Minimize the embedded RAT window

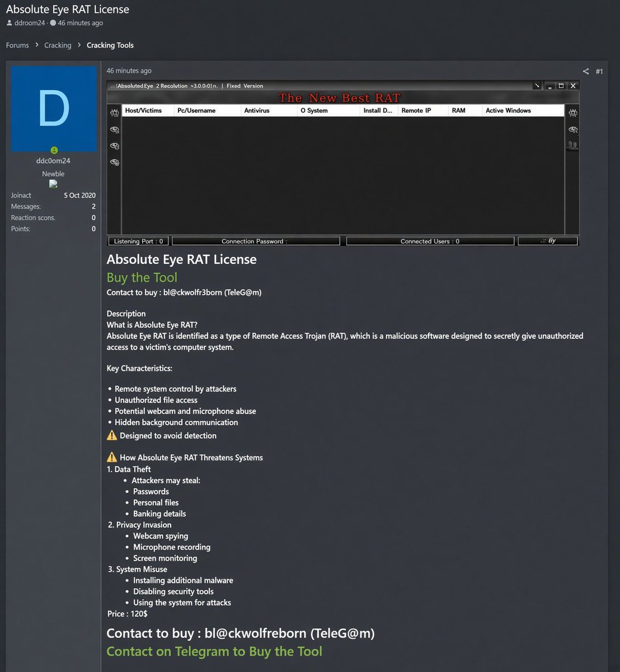pyautogui.click(x=550, y=86)
